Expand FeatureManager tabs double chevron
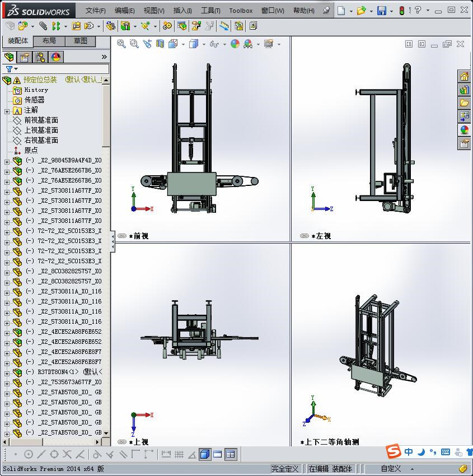The image size is (473, 476). [104, 57]
